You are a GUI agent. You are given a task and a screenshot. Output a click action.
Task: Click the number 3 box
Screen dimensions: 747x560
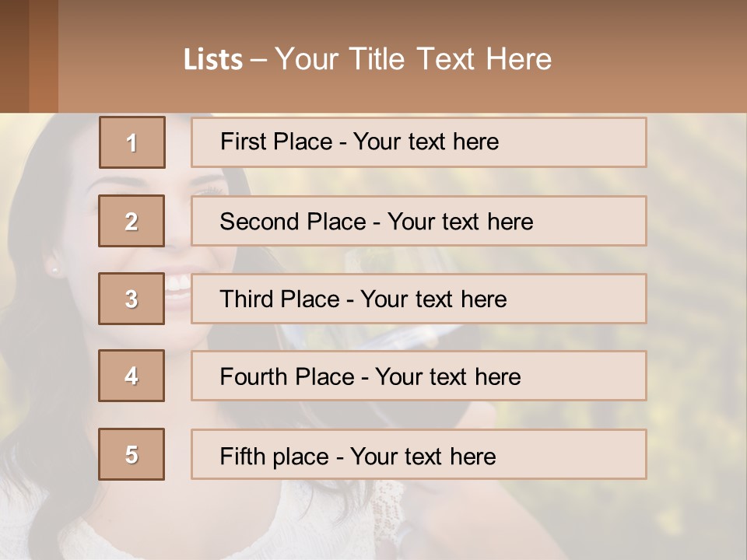[x=132, y=299]
